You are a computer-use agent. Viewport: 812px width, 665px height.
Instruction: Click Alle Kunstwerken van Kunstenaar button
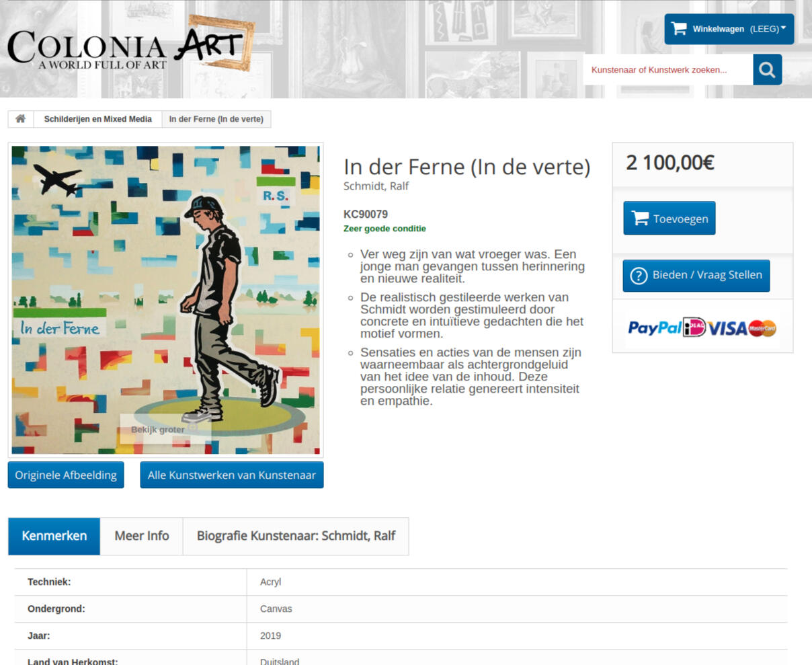(x=232, y=475)
